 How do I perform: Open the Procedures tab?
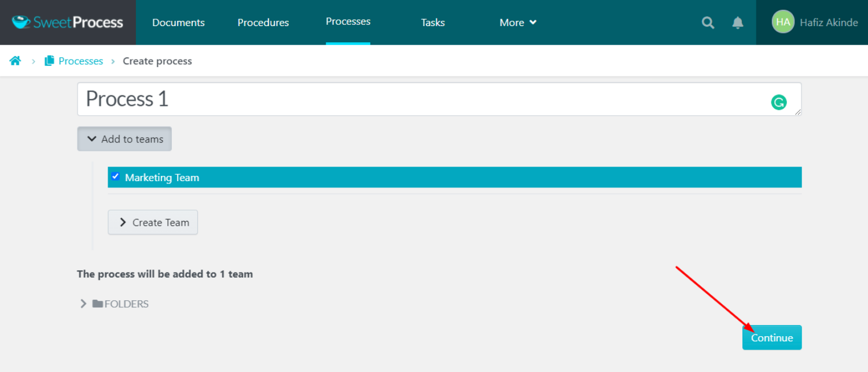263,23
